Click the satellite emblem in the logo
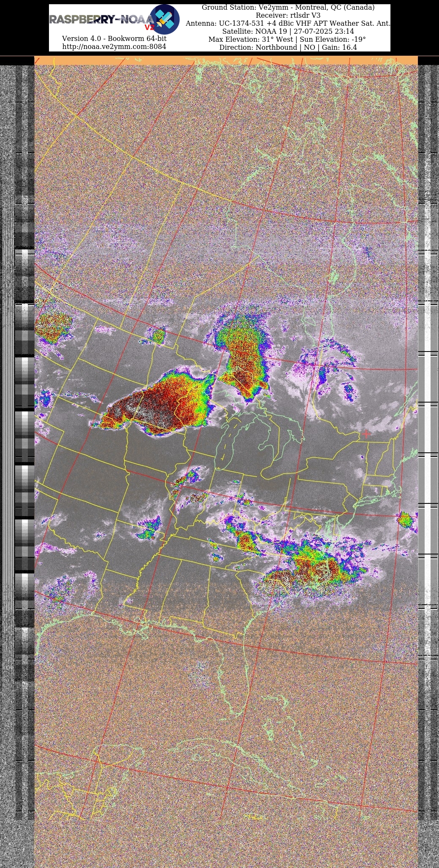439x868 pixels. click(165, 19)
